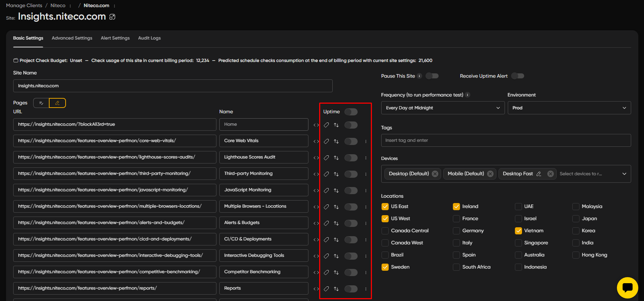Remove the Desktop (Default) device chip
The image size is (644, 301).
tap(435, 174)
